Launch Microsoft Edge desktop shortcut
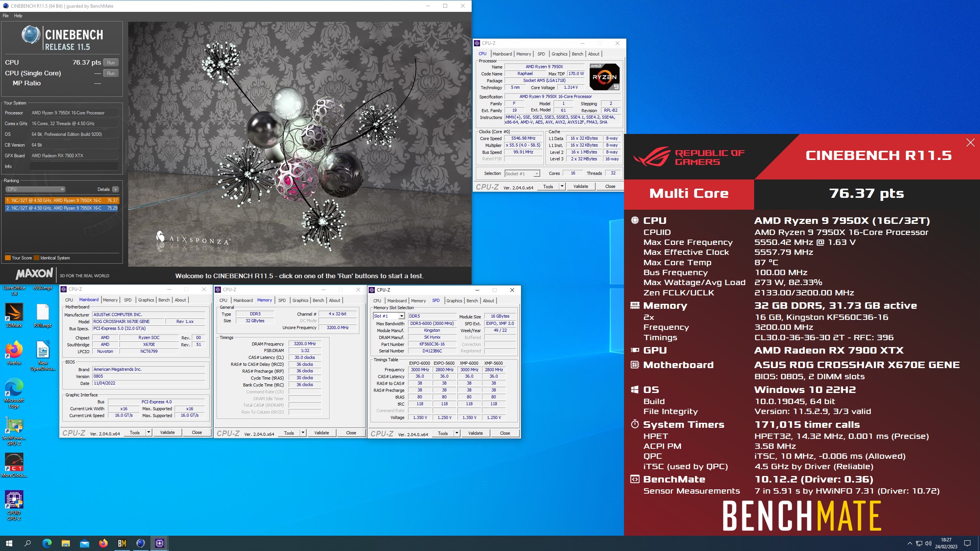This screenshot has height=551, width=980. 14,393
